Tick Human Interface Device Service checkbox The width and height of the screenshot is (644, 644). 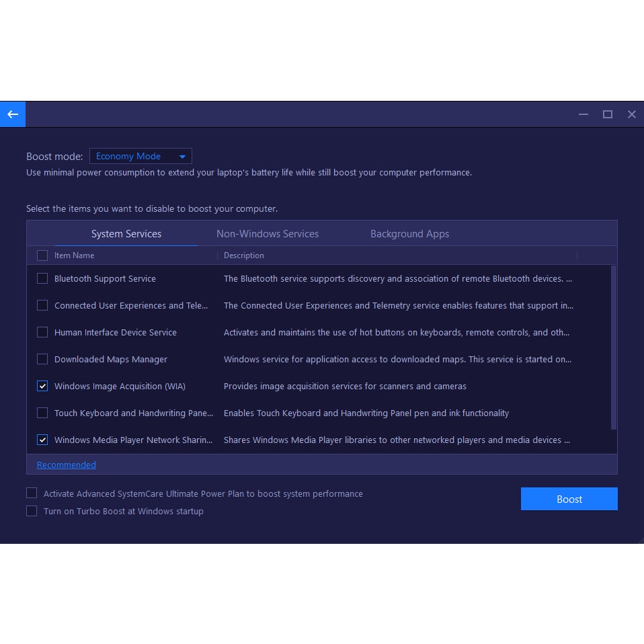pyautogui.click(x=42, y=332)
